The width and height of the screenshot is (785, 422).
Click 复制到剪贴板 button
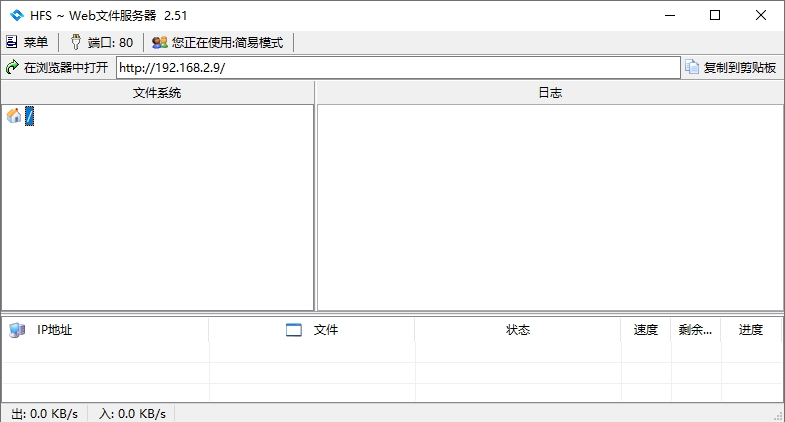coord(731,68)
